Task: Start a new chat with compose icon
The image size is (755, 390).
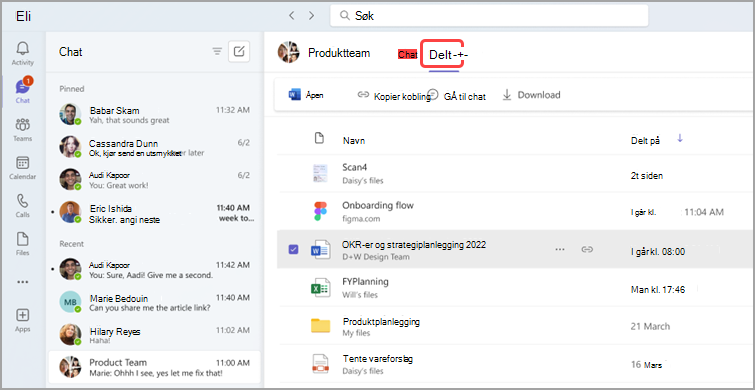Action: click(239, 52)
